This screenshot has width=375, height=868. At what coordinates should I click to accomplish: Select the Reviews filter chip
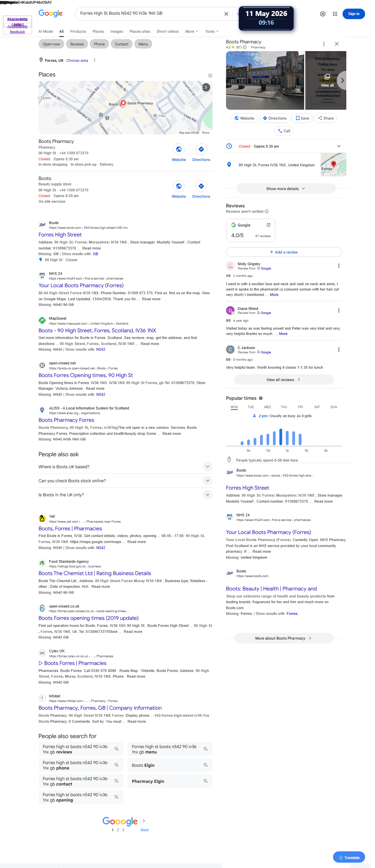click(x=78, y=44)
